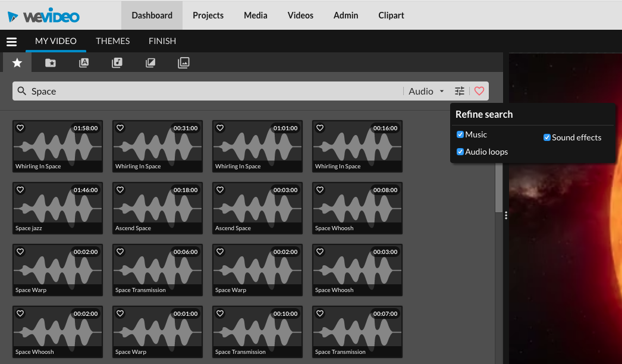Image resolution: width=622 pixels, height=364 pixels.
Task: Click the search magnifier icon
Action: point(22,91)
